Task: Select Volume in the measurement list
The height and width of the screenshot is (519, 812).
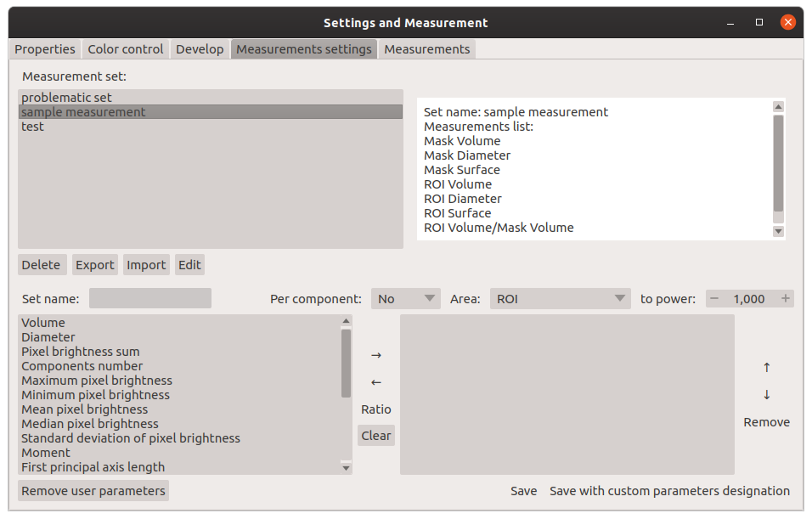Action: 180,323
